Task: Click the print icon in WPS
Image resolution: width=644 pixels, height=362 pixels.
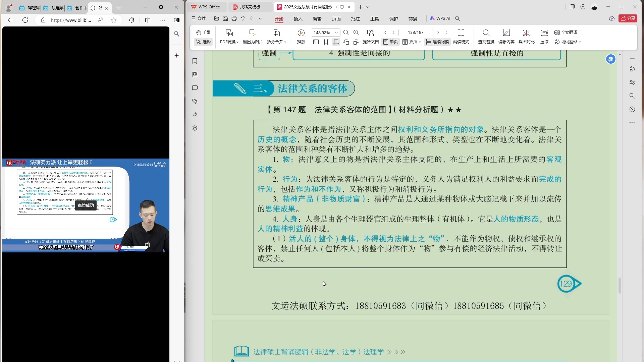Action: point(234,19)
